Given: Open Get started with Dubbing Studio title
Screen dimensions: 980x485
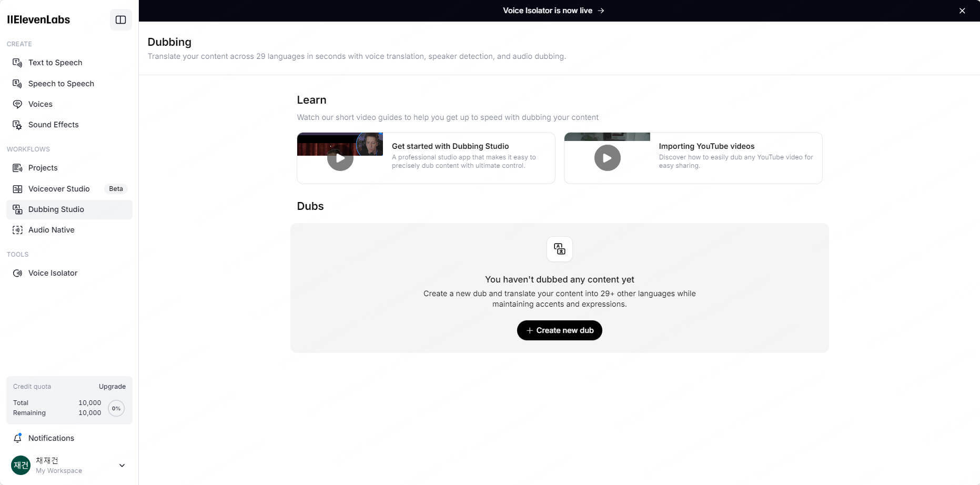Looking at the screenshot, I should click(x=450, y=146).
